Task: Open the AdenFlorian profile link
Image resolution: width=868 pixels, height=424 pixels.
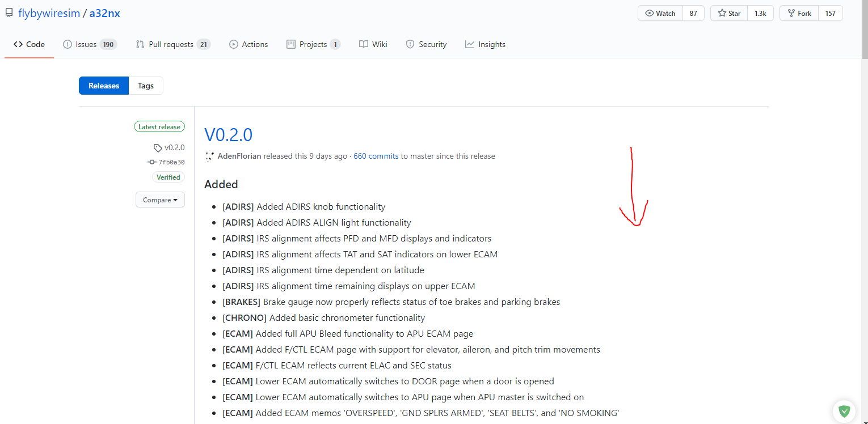Action: pos(239,156)
